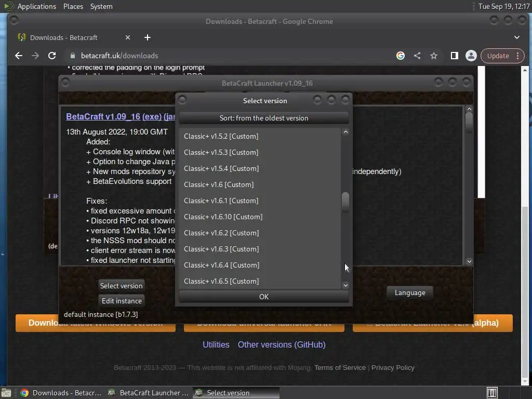The width and height of the screenshot is (532, 399).
Task: Click version list scroll down arrow
Action: [345, 285]
